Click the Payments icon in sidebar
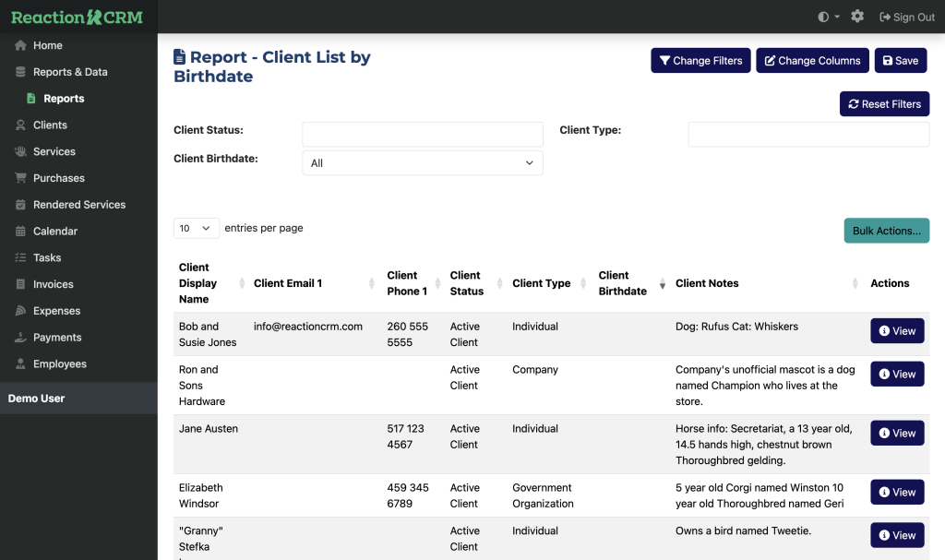945x560 pixels. (21, 338)
